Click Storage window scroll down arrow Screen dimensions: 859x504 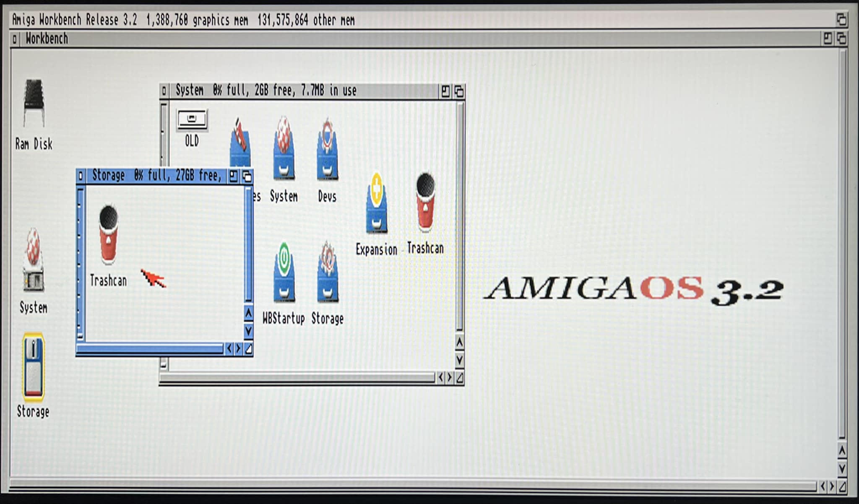point(248,331)
